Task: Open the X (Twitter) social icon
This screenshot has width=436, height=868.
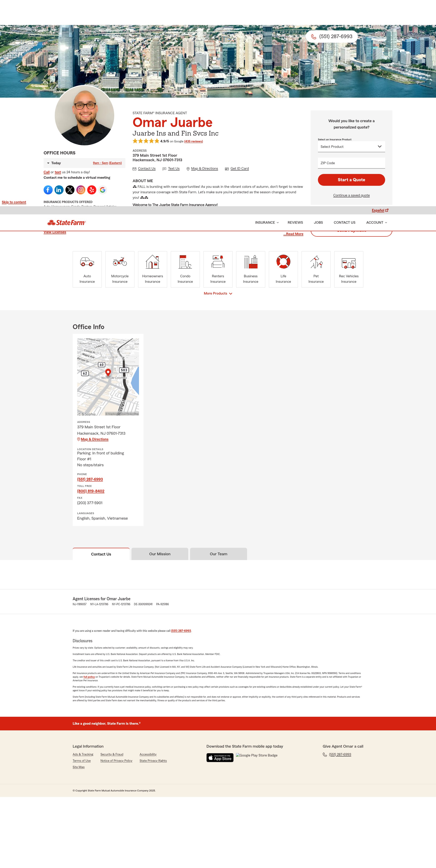Action: coord(70,190)
